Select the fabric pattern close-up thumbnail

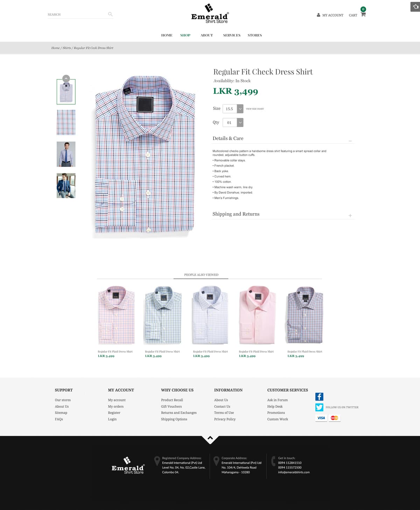66,122
